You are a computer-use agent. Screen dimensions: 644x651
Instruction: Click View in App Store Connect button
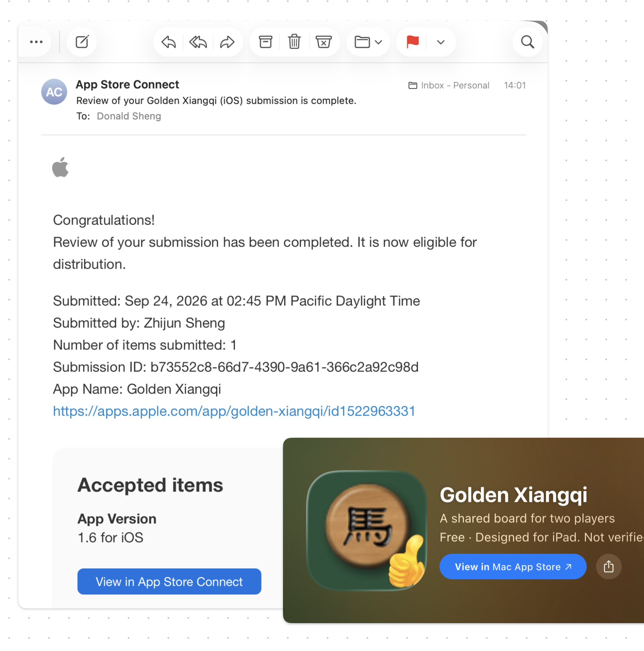(x=169, y=581)
